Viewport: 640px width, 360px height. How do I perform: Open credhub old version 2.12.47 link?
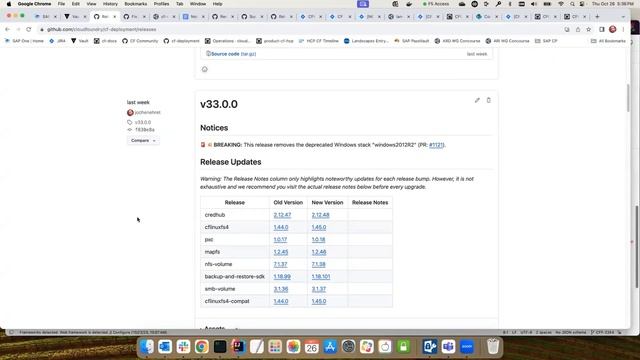(x=282, y=215)
